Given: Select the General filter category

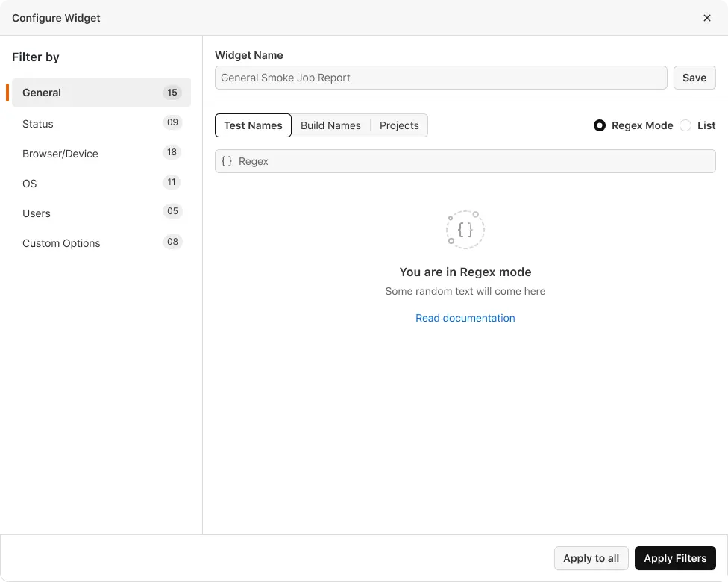Looking at the screenshot, I should (x=101, y=93).
